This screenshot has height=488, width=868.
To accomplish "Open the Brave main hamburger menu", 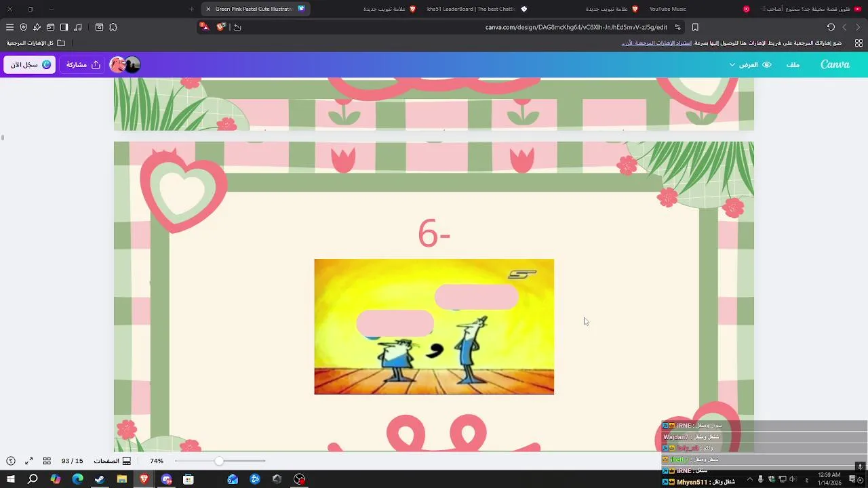I will pos(9,27).
